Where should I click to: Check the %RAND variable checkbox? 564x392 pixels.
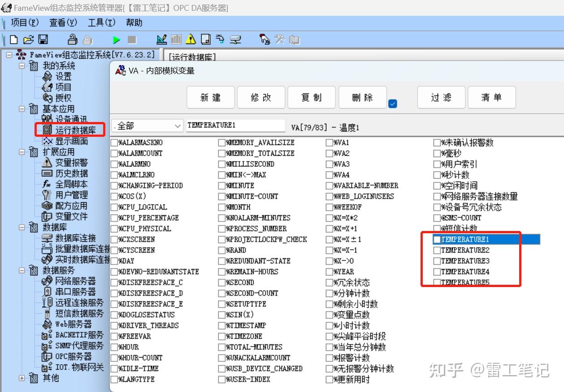coord(222,250)
